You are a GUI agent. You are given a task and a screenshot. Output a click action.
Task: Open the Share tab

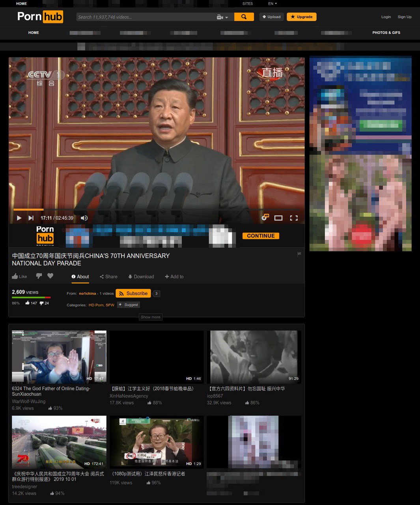point(108,277)
